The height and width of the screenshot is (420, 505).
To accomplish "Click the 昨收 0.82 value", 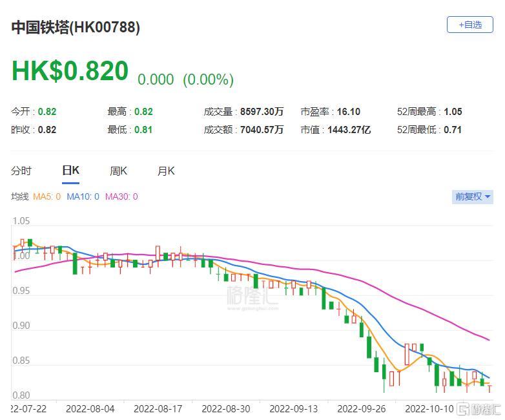I will [47, 130].
